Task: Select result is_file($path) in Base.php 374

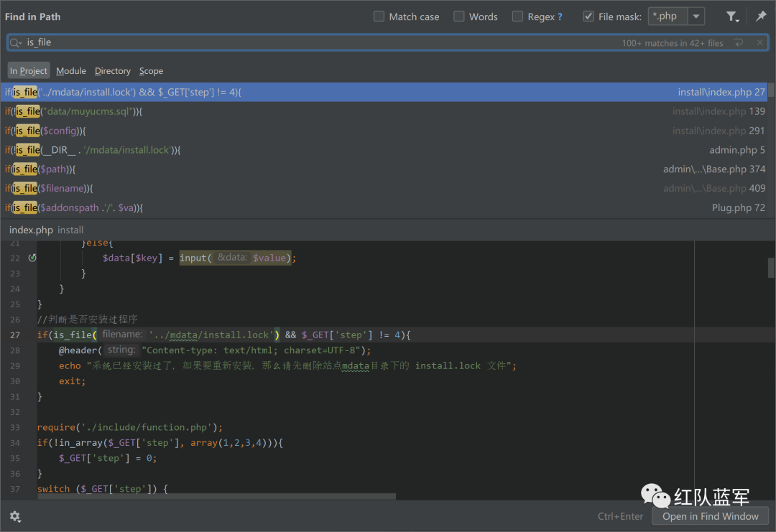Action: tap(384, 169)
